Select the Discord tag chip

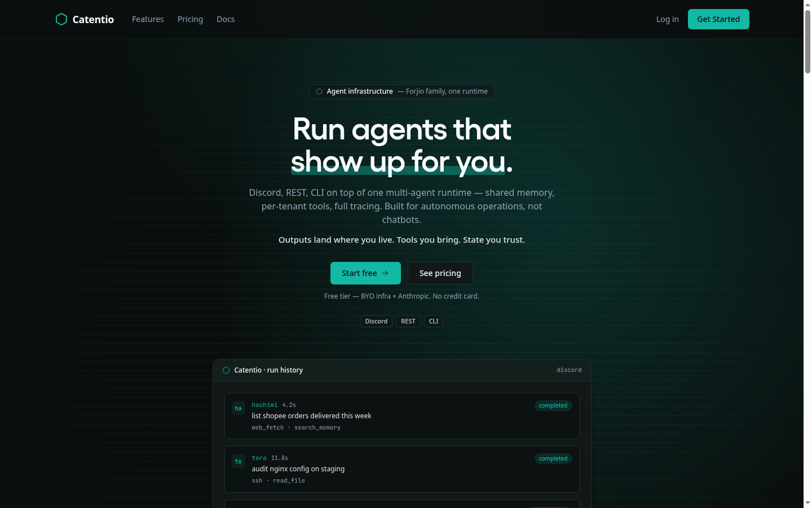pos(376,321)
